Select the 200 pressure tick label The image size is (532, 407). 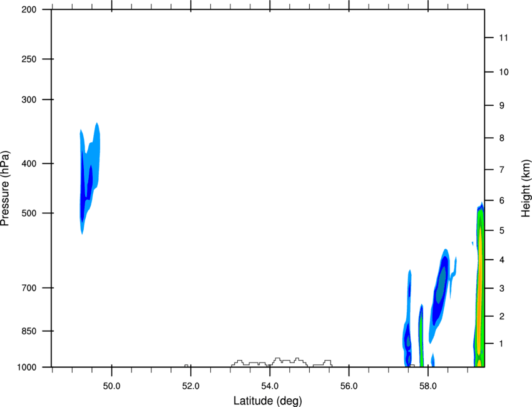(x=29, y=10)
